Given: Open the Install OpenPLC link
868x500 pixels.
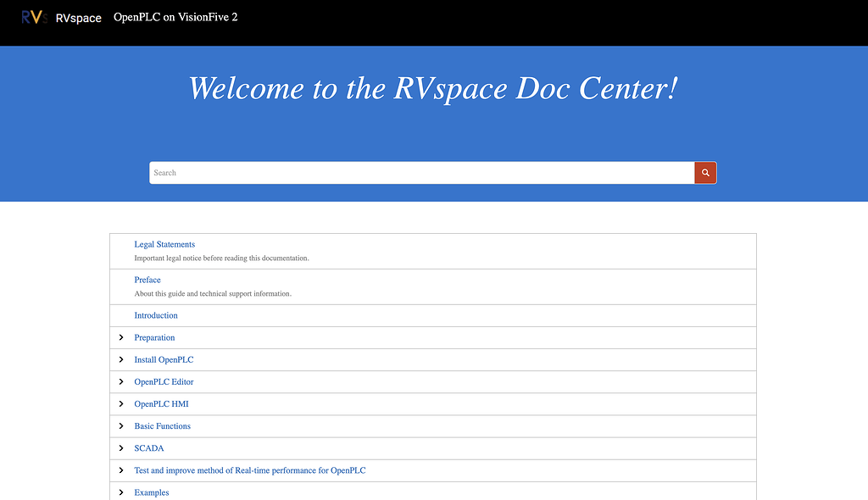Looking at the screenshot, I should [164, 359].
